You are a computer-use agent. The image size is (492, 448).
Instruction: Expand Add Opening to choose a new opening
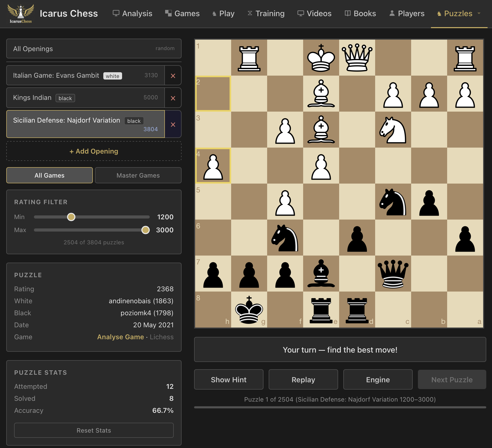click(x=94, y=151)
